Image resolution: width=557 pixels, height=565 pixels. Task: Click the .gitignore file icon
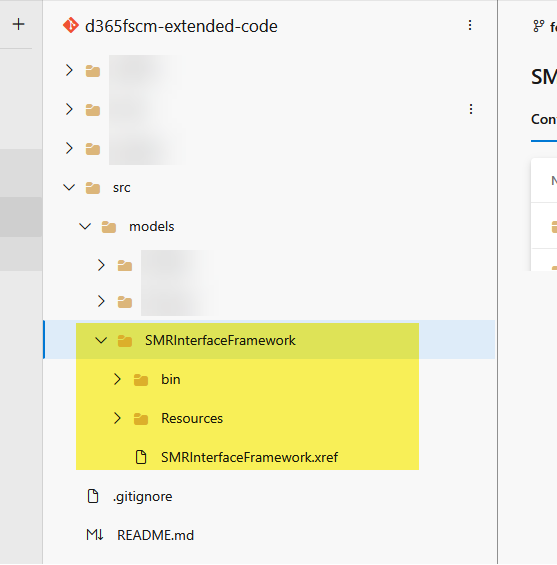click(93, 496)
